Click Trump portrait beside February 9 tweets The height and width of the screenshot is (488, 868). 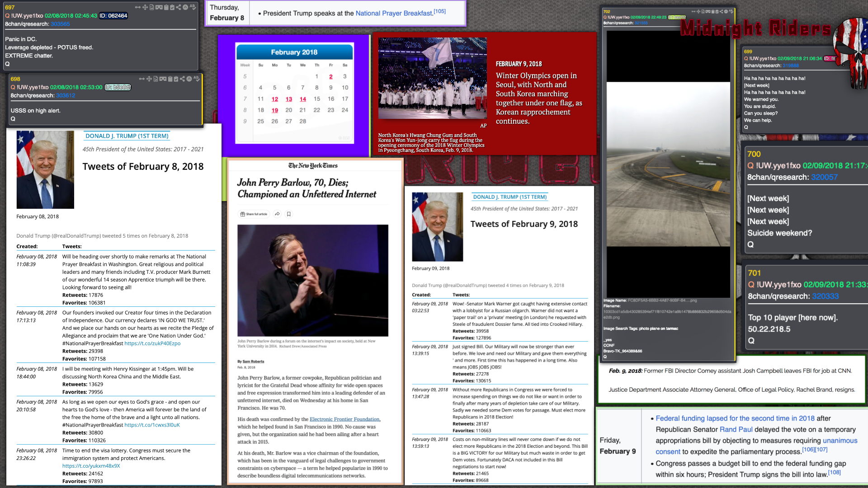pyautogui.click(x=438, y=227)
